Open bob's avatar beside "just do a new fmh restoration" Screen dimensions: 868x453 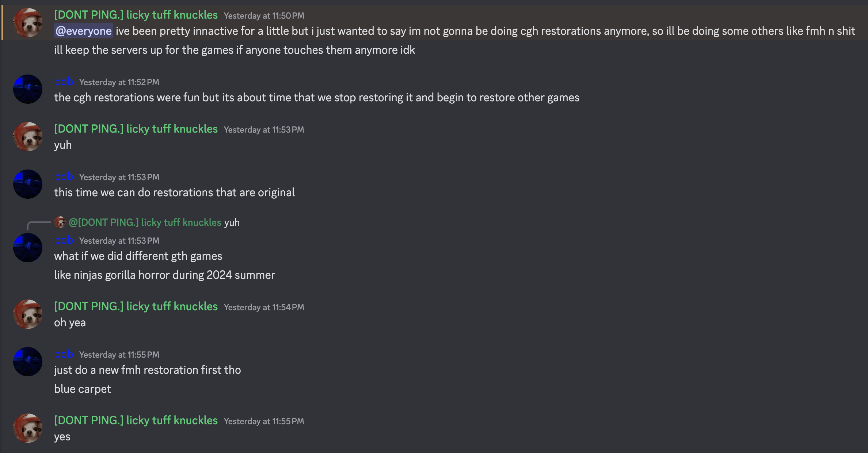pyautogui.click(x=28, y=362)
